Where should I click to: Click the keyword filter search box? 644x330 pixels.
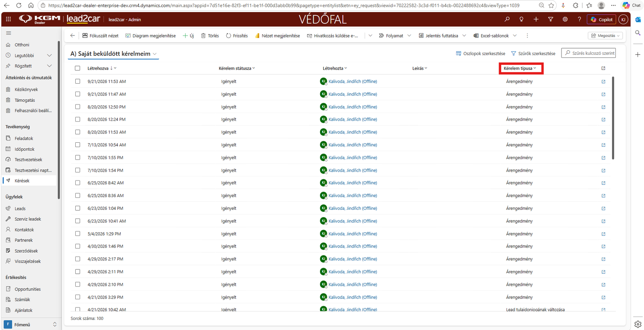click(588, 53)
